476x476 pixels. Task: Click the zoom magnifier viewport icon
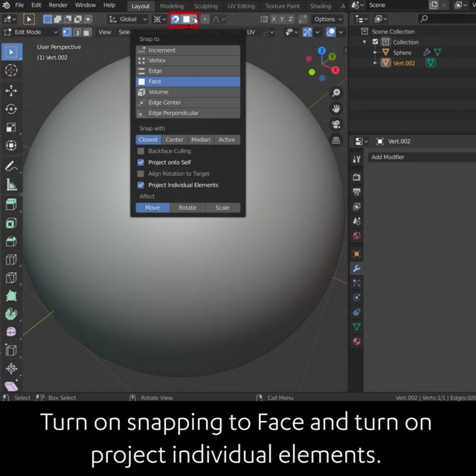point(336,93)
